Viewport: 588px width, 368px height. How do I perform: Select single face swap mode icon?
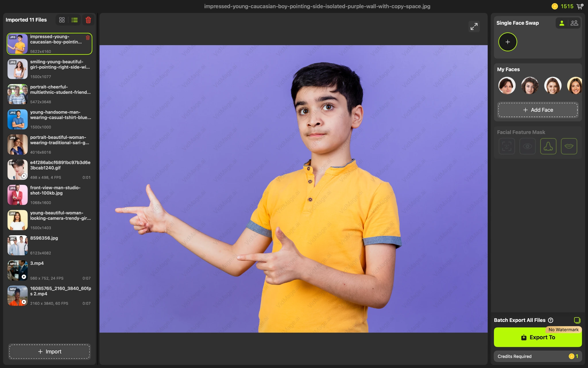(562, 23)
